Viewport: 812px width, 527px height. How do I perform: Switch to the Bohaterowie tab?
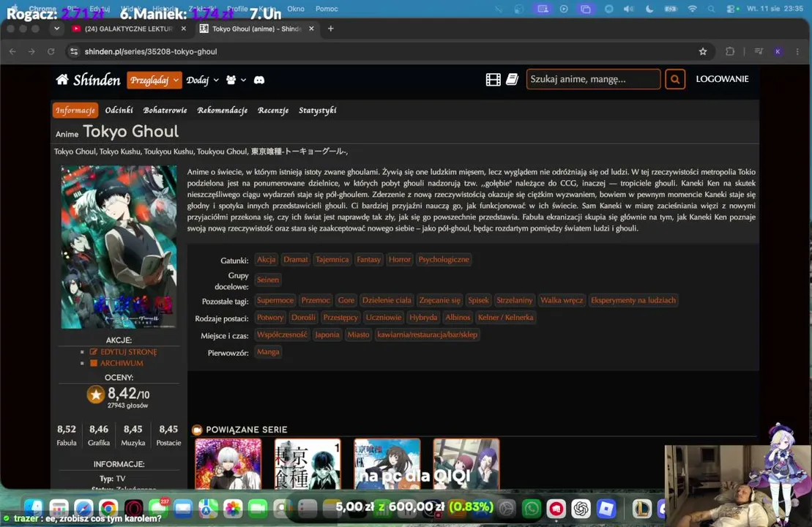165,111
